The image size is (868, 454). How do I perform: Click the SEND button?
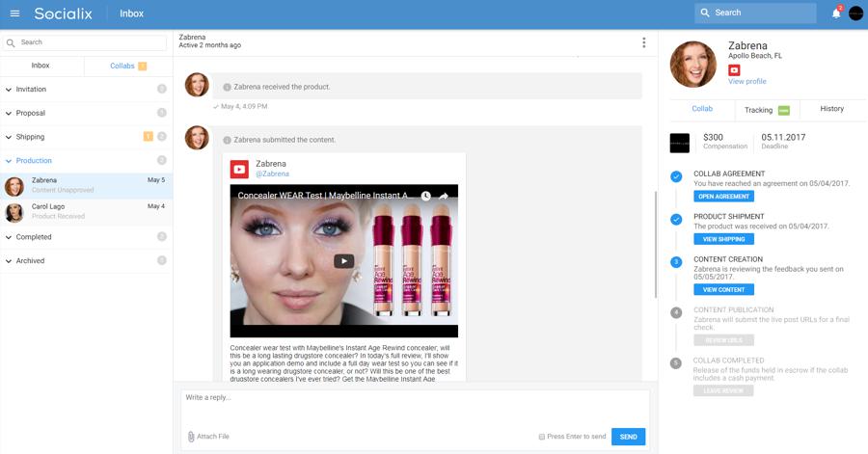pos(628,437)
